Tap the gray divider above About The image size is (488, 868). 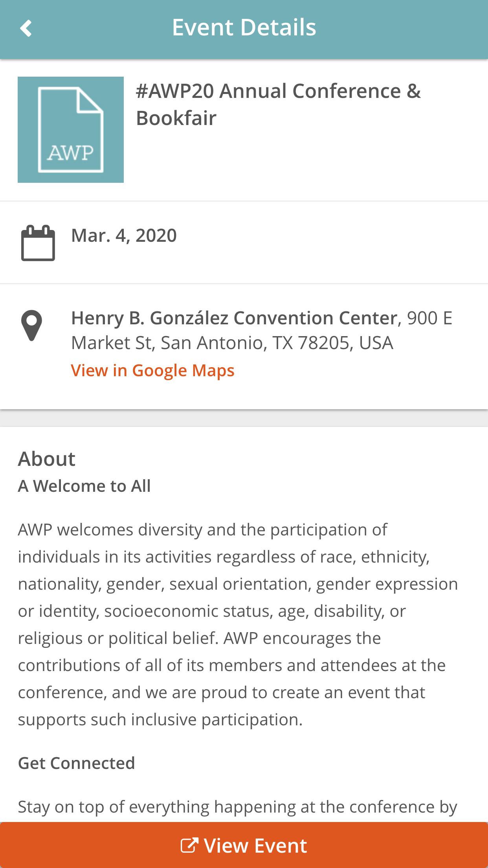pos(244,418)
